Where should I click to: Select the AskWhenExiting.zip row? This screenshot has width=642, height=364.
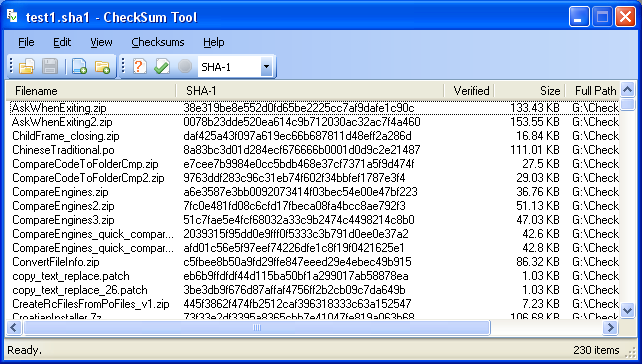point(314,108)
